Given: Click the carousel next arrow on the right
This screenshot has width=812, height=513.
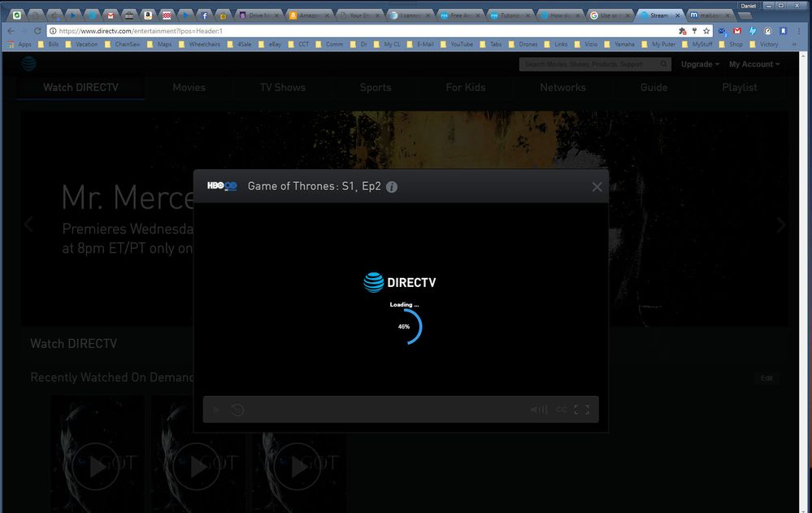Looking at the screenshot, I should coord(781,225).
